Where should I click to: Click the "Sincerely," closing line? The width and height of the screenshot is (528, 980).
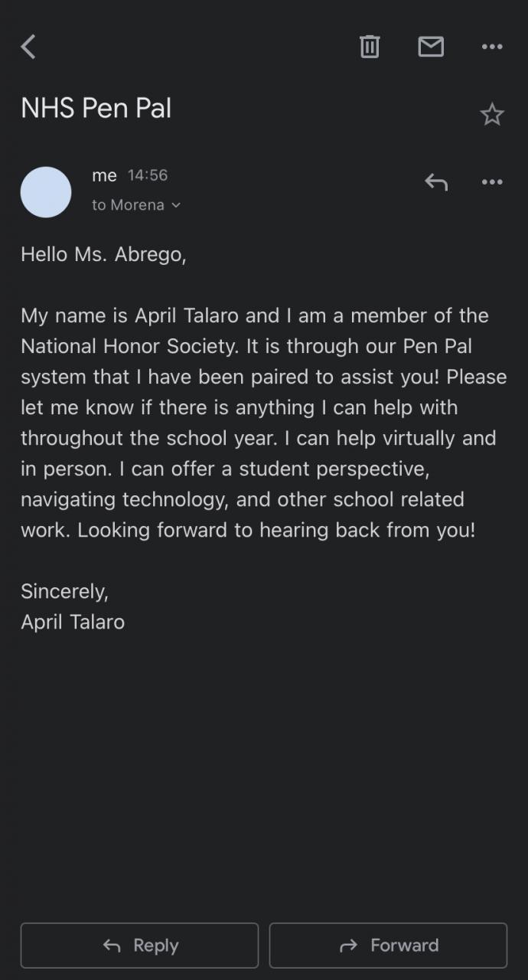click(64, 591)
